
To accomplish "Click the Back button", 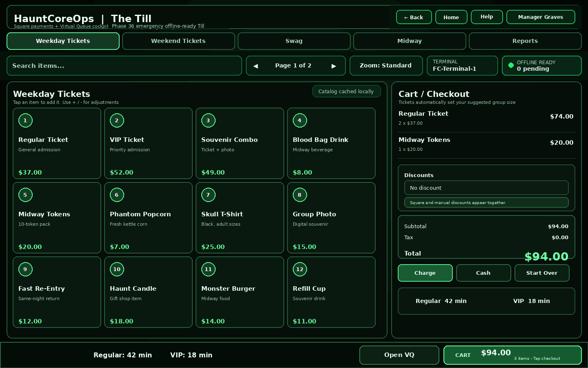I will 414,17.
